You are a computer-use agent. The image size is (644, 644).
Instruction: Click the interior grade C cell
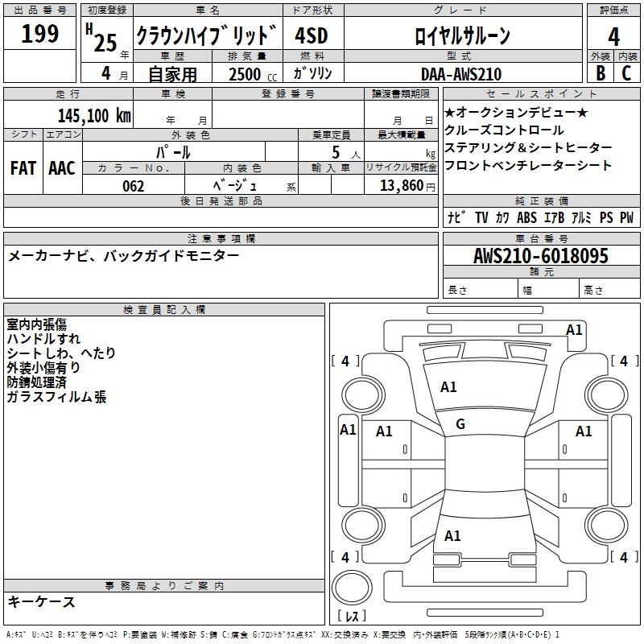(x=627, y=73)
